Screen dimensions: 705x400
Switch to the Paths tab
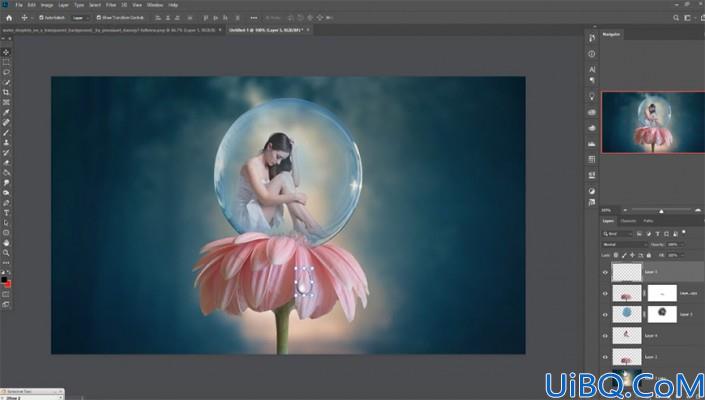[x=648, y=221]
